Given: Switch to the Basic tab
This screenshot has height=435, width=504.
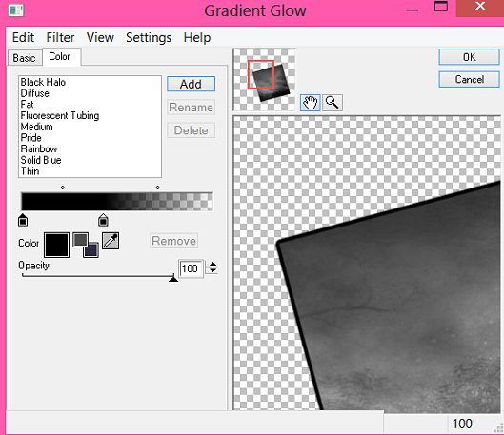Looking at the screenshot, I should (25, 58).
